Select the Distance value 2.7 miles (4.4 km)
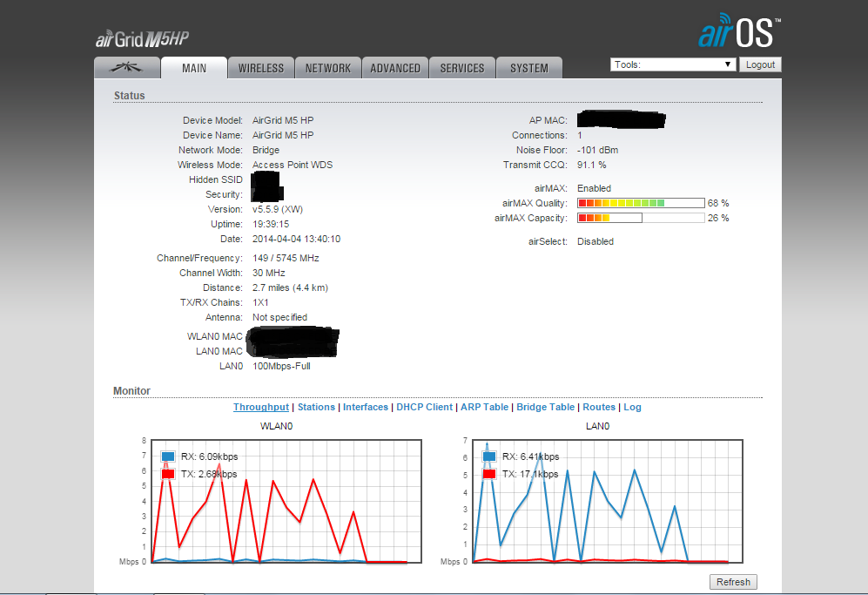The image size is (868, 595). 290,288
